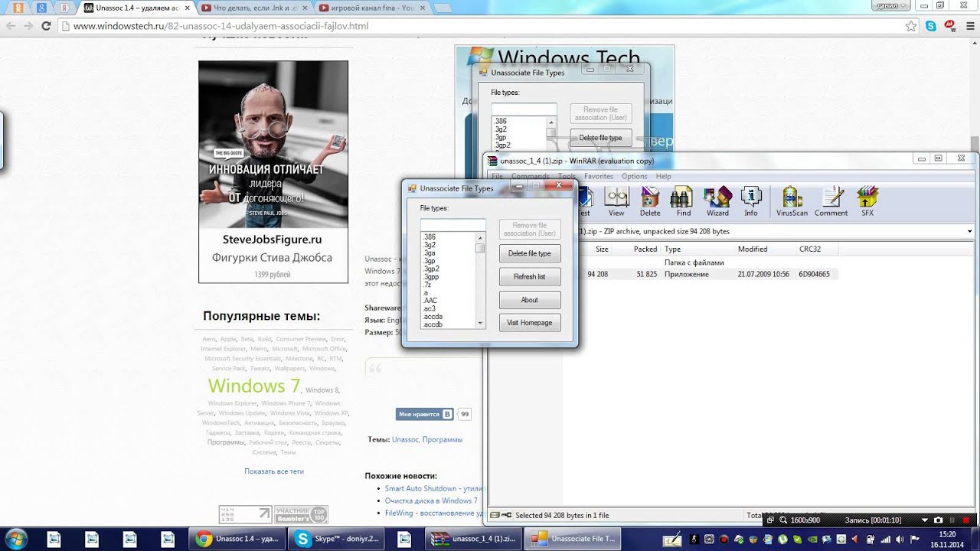
Task: Open WinRAR Help menu
Action: pyautogui.click(x=664, y=176)
